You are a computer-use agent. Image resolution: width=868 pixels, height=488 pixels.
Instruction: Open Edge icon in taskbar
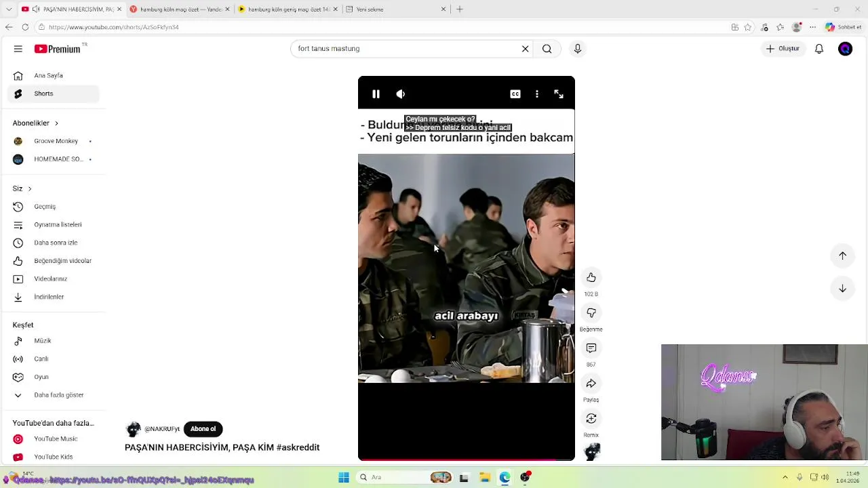coord(505,478)
